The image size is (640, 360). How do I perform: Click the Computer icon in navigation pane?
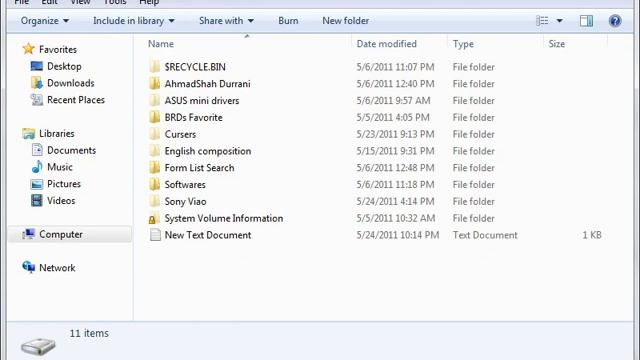coord(29,234)
